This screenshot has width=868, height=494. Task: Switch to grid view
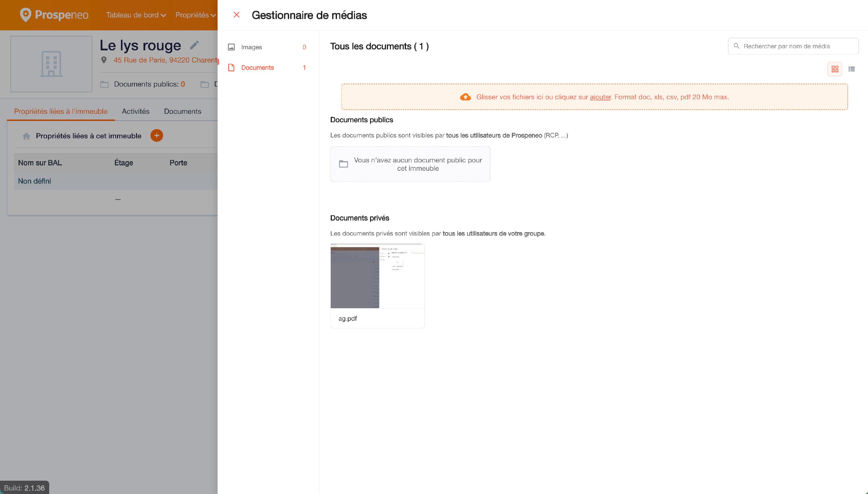tap(835, 69)
